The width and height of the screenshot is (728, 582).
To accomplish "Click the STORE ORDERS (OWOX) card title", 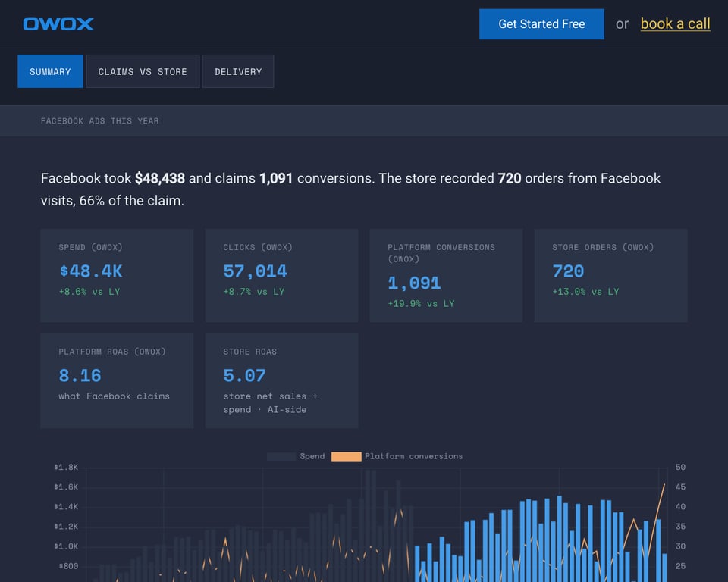I will click(603, 247).
